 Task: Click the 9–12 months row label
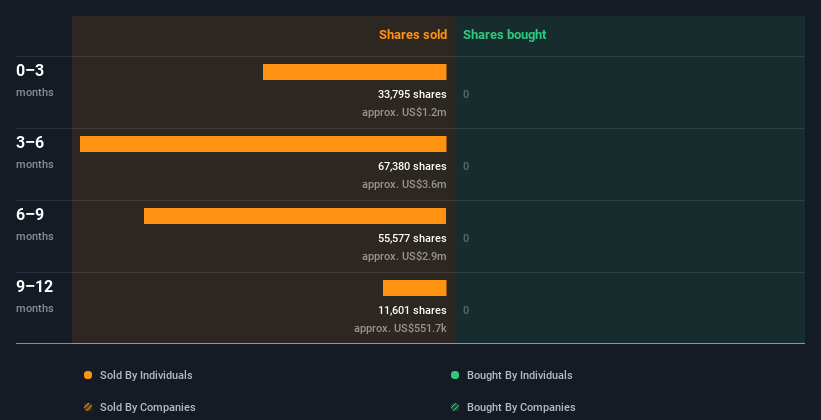point(35,296)
